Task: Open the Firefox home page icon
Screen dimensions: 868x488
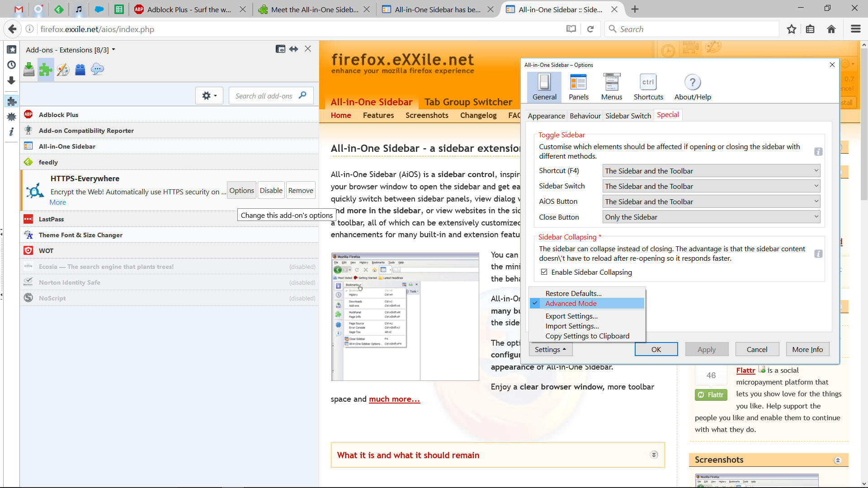Action: coord(831,29)
